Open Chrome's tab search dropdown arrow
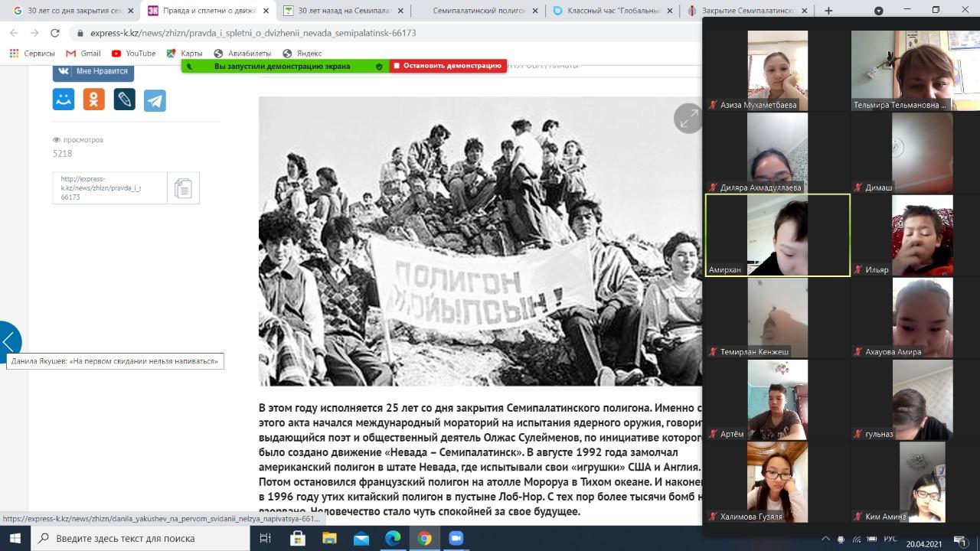Viewport: 980px width, 551px height. click(x=879, y=11)
